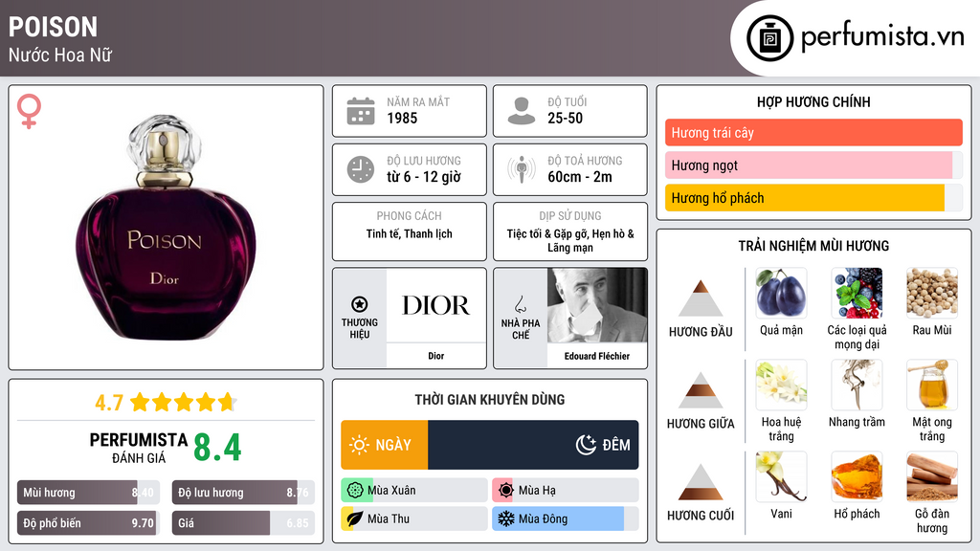Click the clock icon beside Độ lưu hương
The height and width of the screenshot is (551, 980).
pos(360,169)
